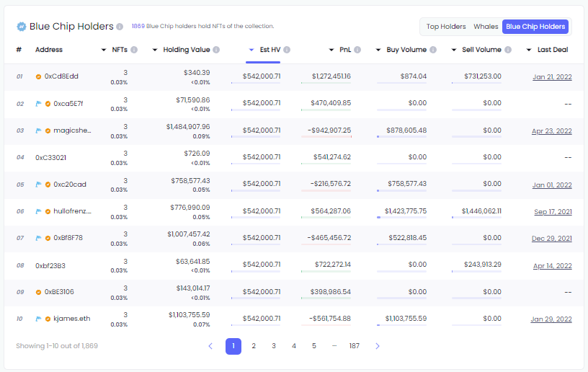
Task: Go to page 2
Action: click(254, 346)
